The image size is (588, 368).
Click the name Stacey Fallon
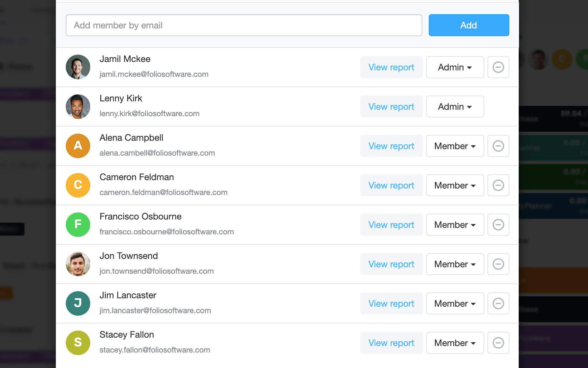point(127,335)
